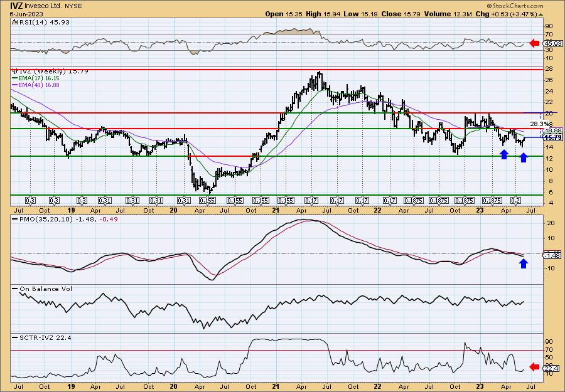Click the Open 15.35 value in header

click(x=284, y=14)
